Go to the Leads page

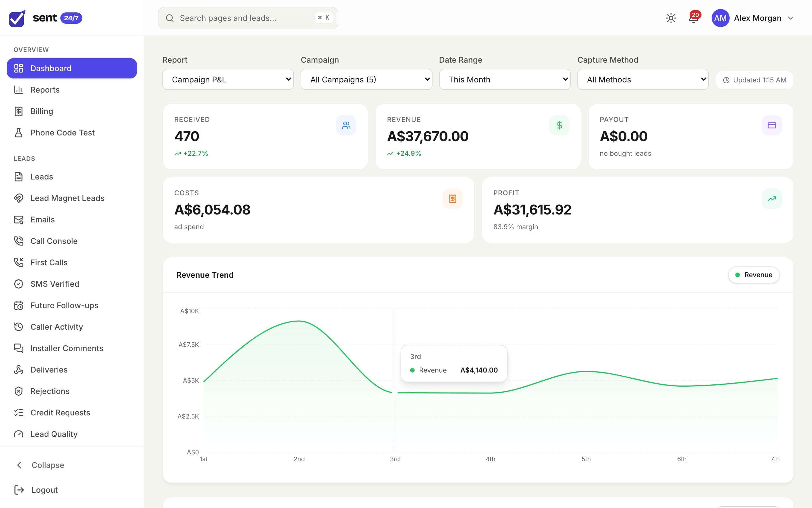[x=72, y=177]
